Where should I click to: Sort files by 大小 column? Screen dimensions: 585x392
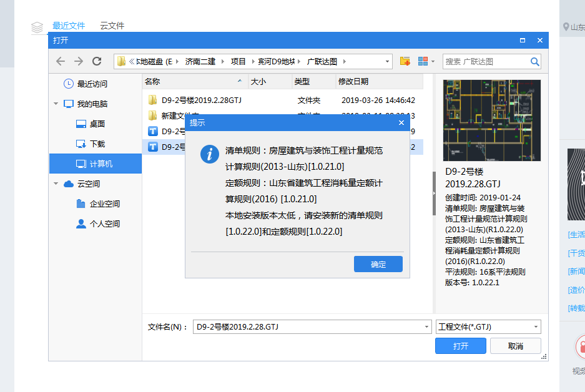(270, 81)
